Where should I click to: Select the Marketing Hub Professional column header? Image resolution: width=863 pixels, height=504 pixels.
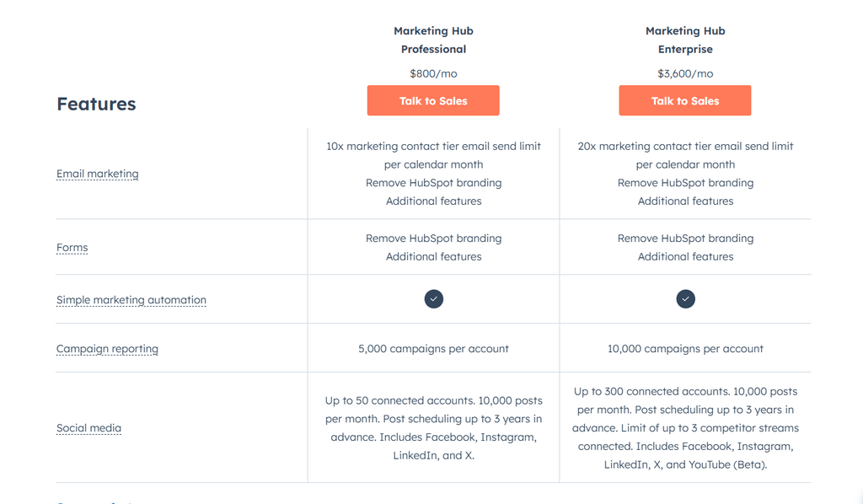[x=433, y=40]
